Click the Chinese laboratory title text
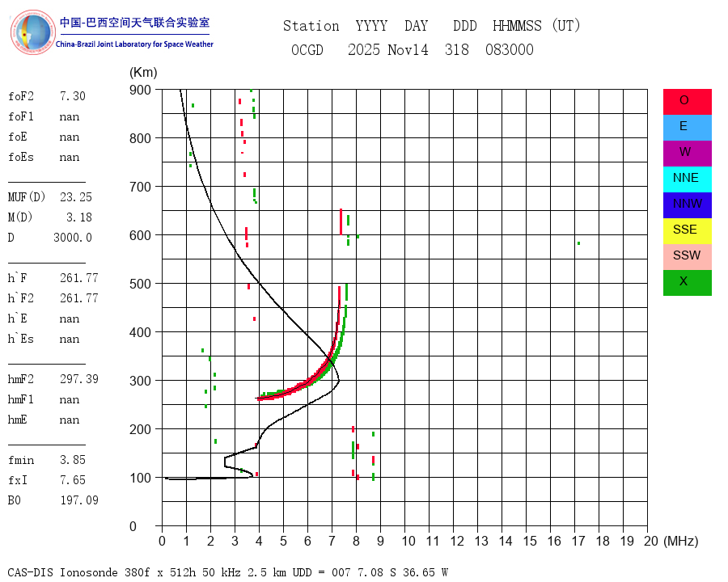The width and height of the screenshot is (728, 582). (x=134, y=23)
